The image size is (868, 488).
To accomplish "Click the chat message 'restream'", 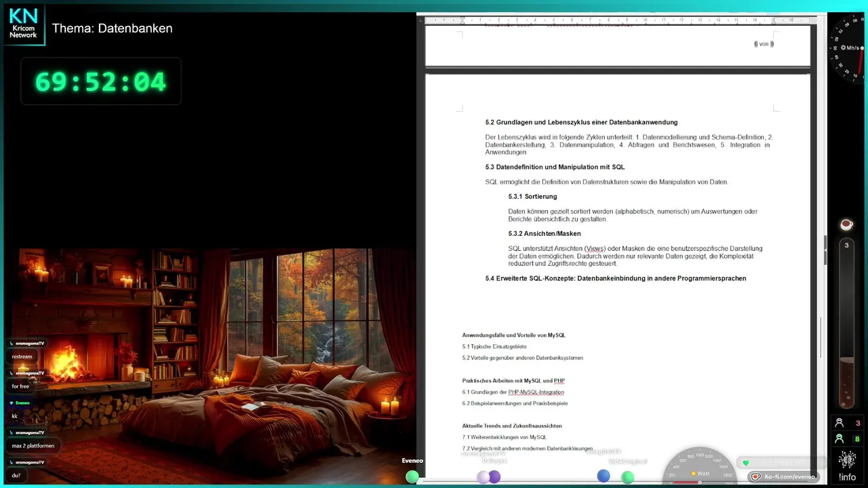I will click(x=22, y=357).
